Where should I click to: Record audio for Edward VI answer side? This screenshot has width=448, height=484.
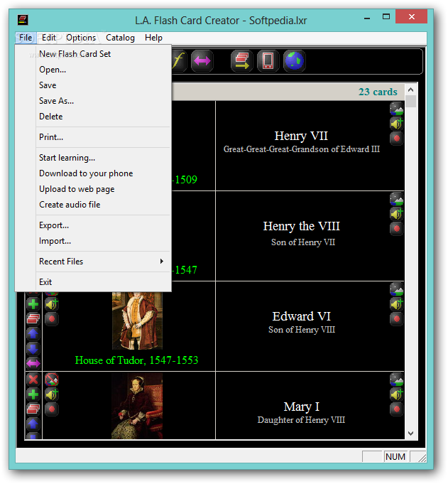coord(396,318)
